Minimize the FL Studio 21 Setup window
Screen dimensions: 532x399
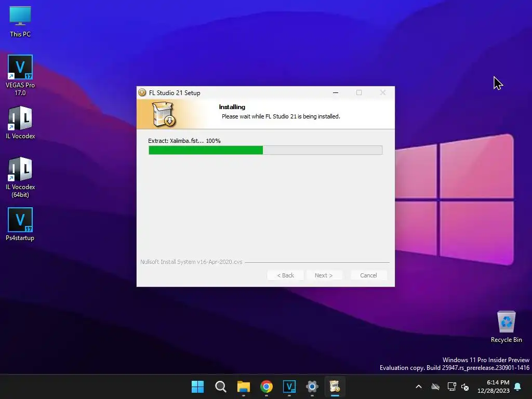click(336, 92)
